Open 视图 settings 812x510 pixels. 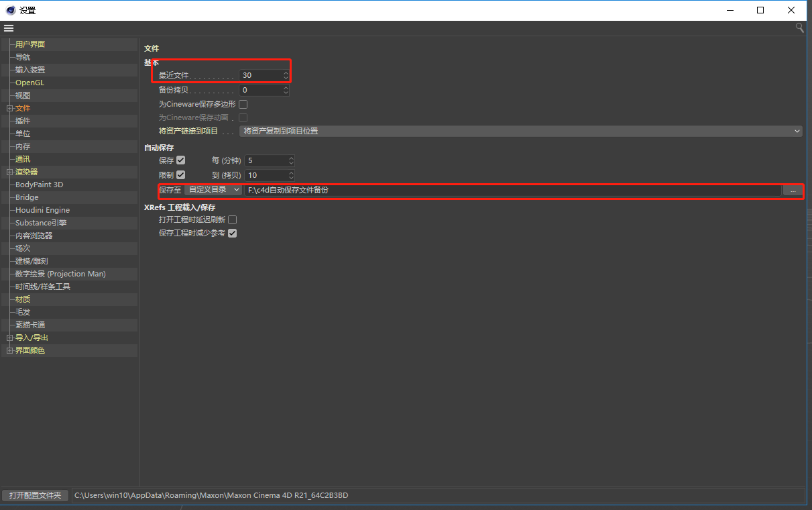23,95
